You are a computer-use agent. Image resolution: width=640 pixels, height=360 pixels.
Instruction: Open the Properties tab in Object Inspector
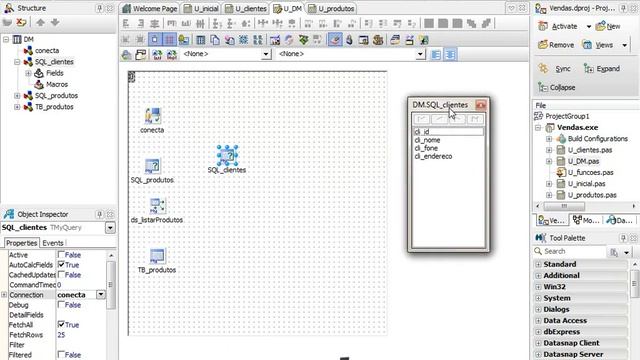22,243
